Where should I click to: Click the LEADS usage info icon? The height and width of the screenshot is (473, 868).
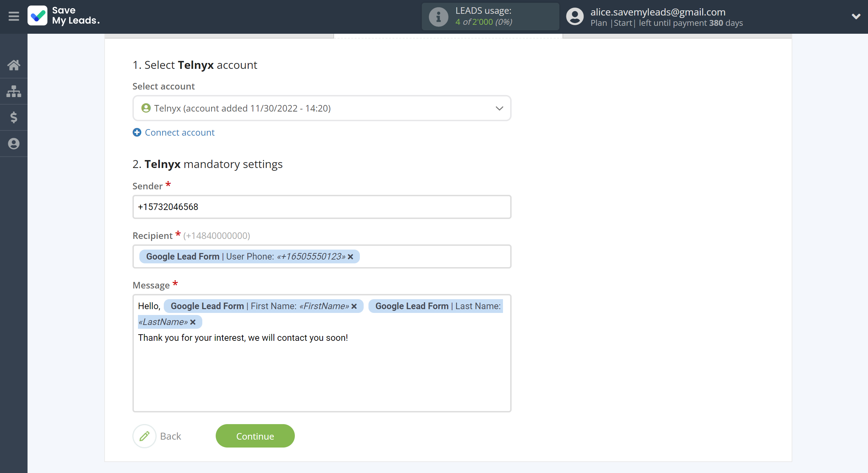tap(438, 17)
